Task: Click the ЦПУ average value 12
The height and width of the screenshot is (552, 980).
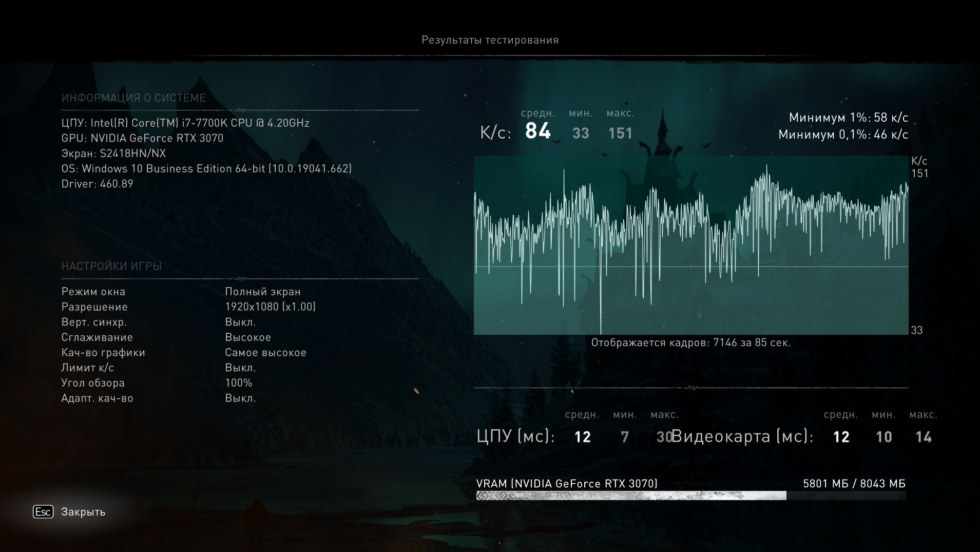Action: click(583, 437)
